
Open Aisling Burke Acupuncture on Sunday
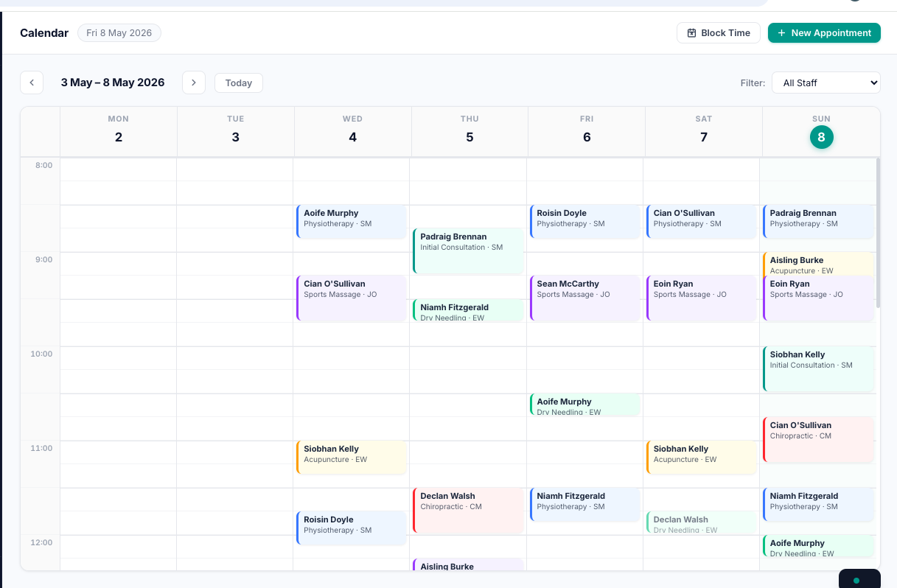click(818, 264)
